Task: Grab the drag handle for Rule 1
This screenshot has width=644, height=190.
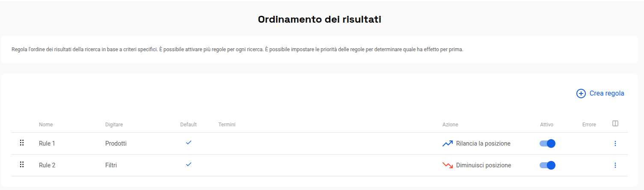Action: (22, 143)
